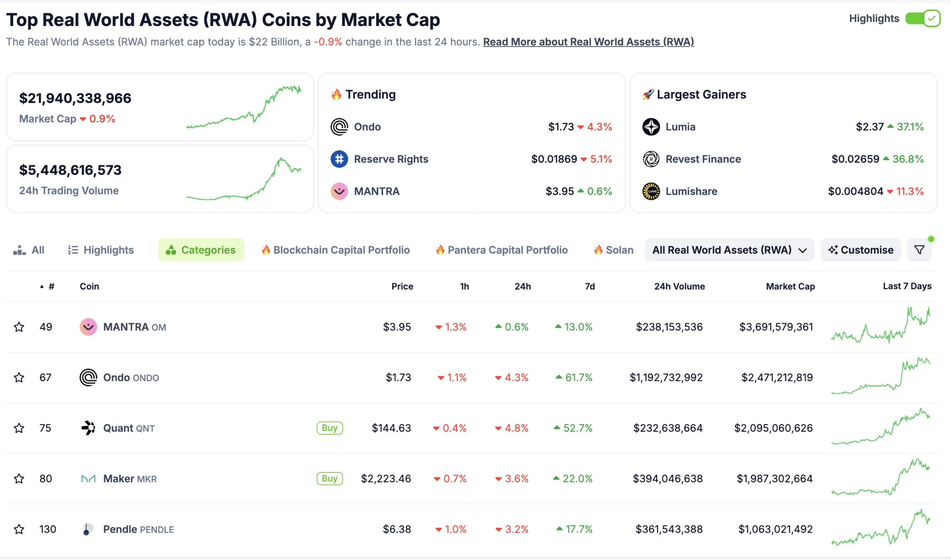Click the Reserve Rights logo icon
This screenshot has height=560, width=951.
click(x=339, y=159)
